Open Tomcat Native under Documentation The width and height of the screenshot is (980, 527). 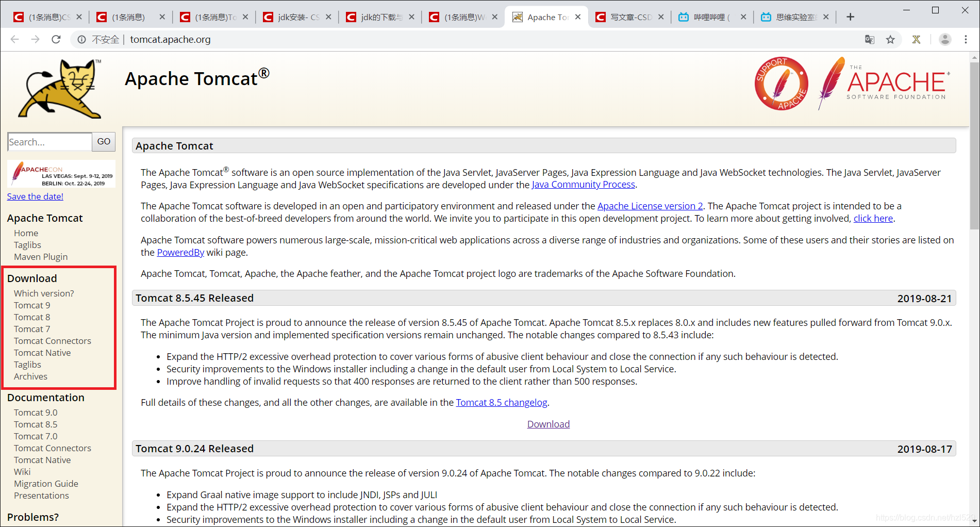[x=42, y=460]
